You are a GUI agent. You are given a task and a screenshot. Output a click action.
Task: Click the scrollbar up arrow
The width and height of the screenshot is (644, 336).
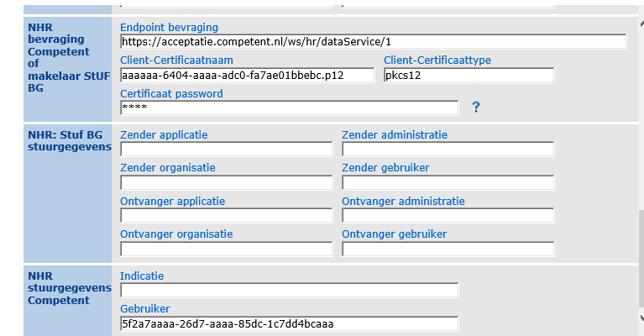tap(641, 24)
